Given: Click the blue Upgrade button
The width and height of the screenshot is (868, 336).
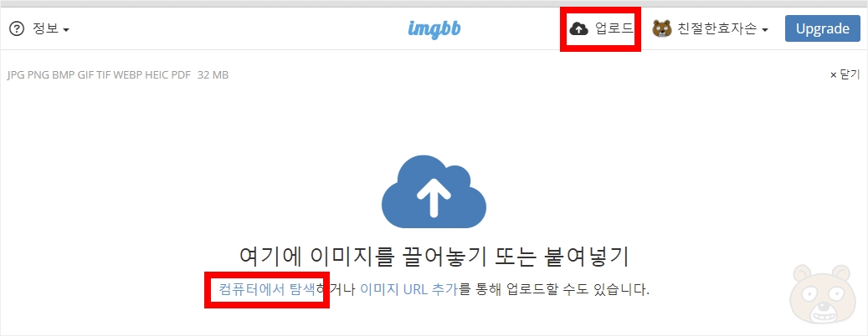Looking at the screenshot, I should (x=822, y=28).
